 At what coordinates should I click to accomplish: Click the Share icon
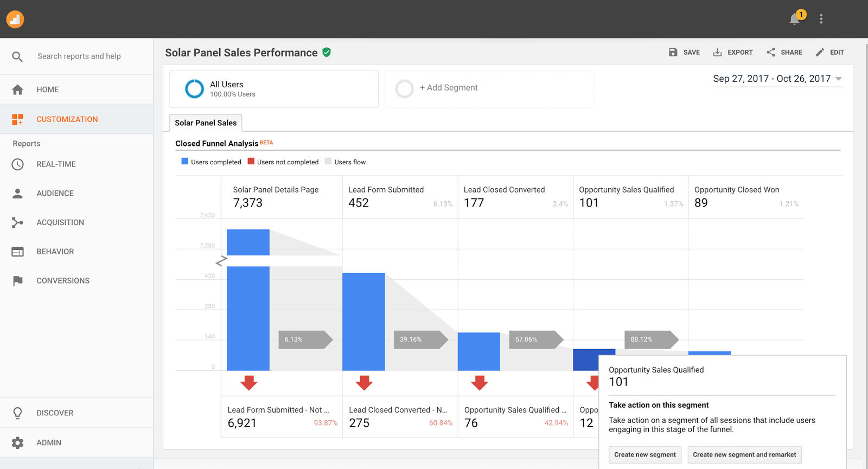pyautogui.click(x=771, y=53)
